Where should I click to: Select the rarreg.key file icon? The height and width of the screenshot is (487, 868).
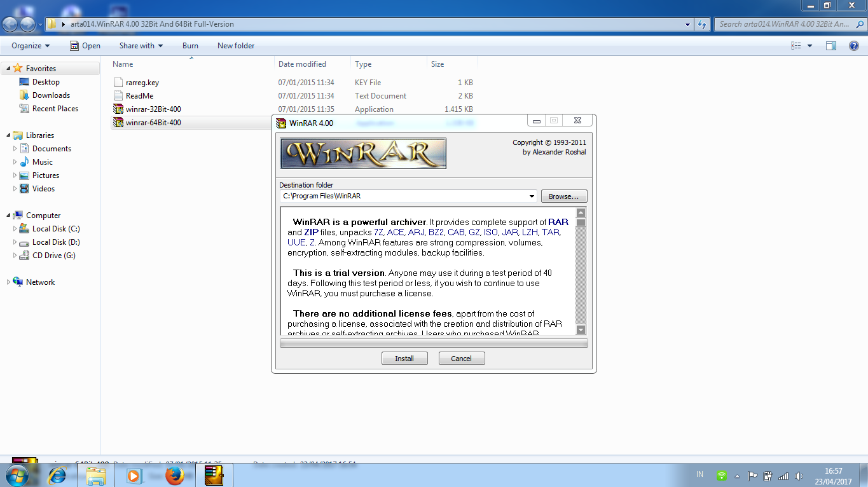(x=118, y=83)
